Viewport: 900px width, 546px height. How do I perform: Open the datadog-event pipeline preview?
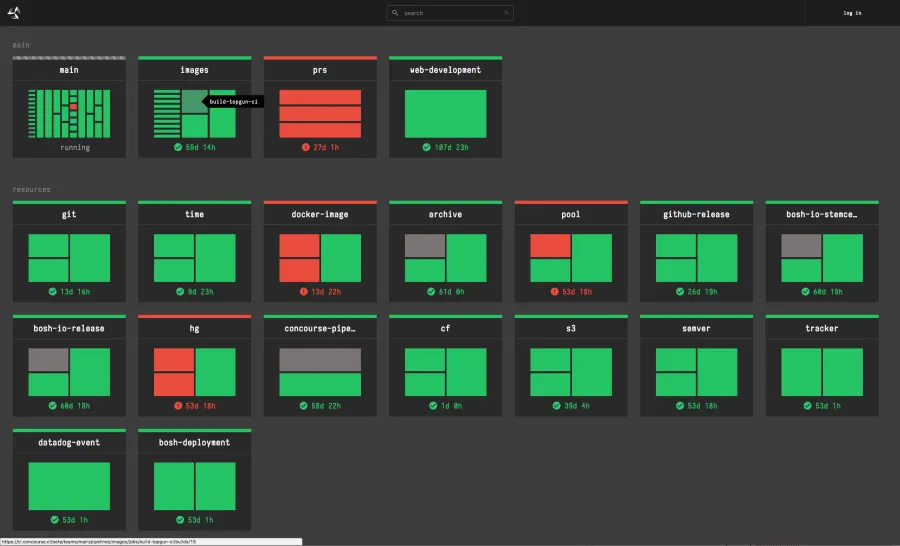[x=69, y=485]
